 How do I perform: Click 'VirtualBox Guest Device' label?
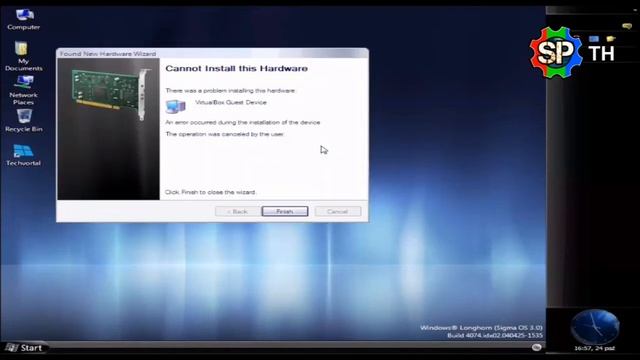[x=231, y=102]
